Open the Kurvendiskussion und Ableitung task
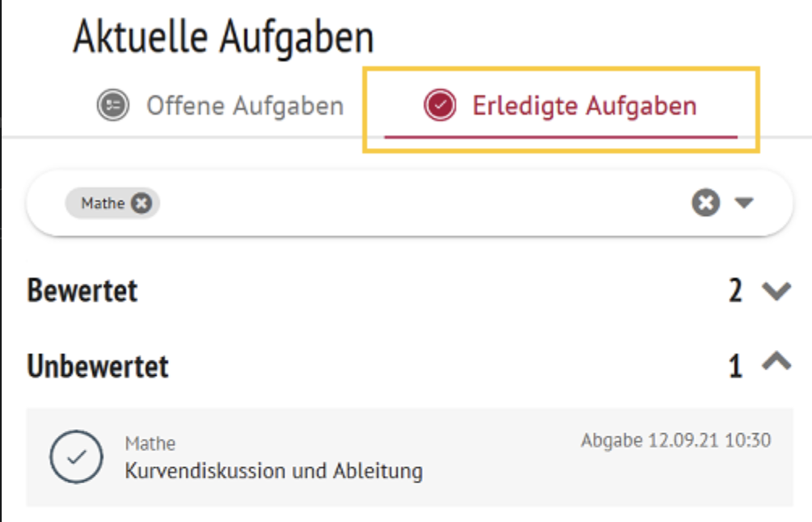Screen dimensions: 812x522 click(x=273, y=470)
